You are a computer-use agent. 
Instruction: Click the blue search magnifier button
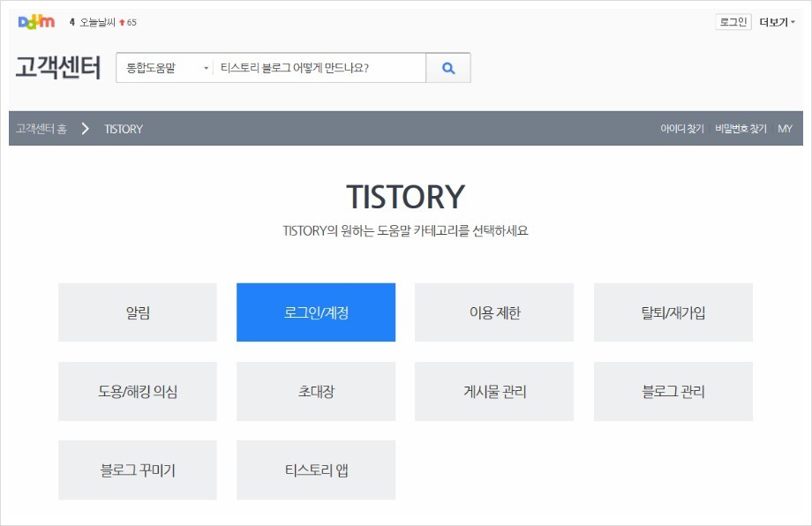[448, 68]
